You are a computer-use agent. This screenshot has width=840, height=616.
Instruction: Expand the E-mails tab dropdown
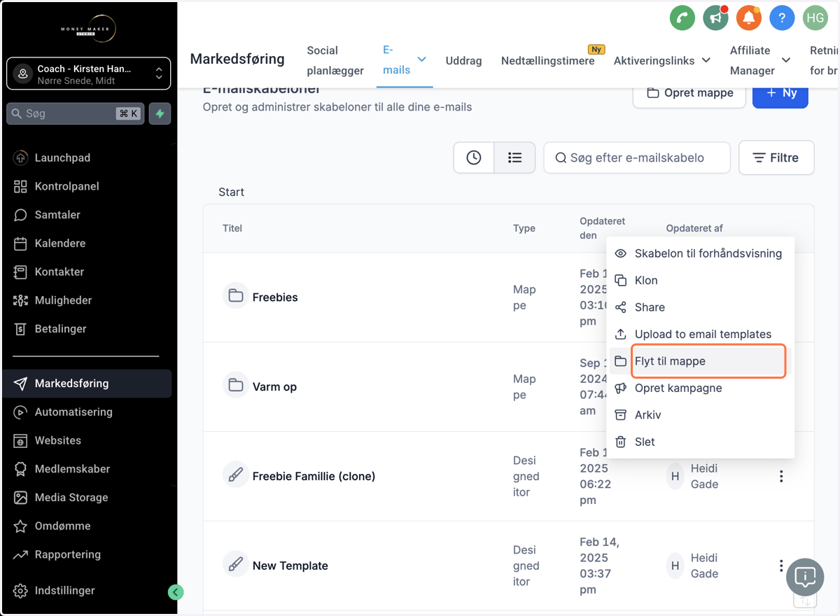click(421, 60)
